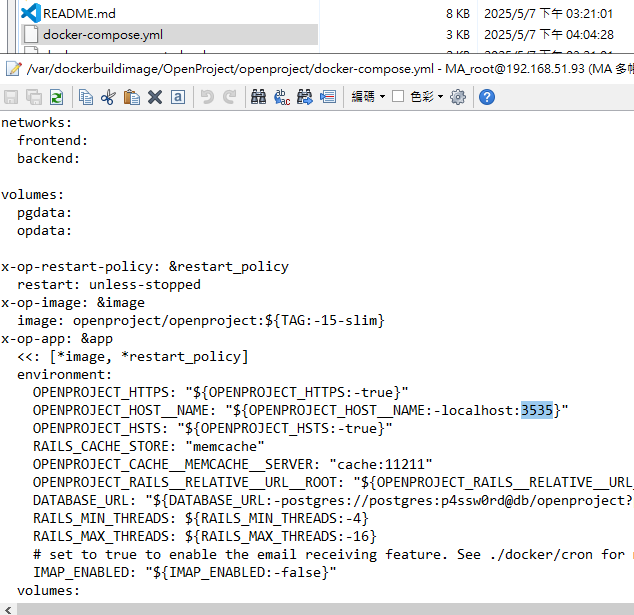
Task: Click the Find Next icon
Action: tap(304, 97)
